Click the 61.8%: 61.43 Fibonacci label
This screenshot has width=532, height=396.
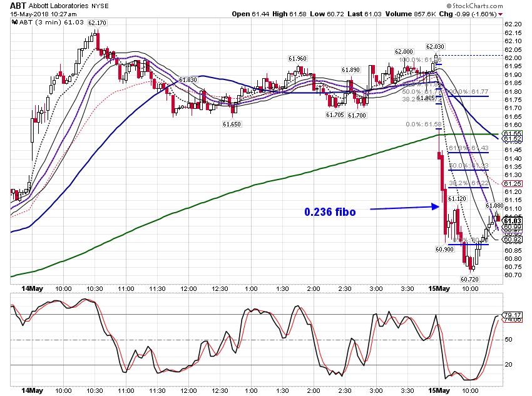point(469,148)
